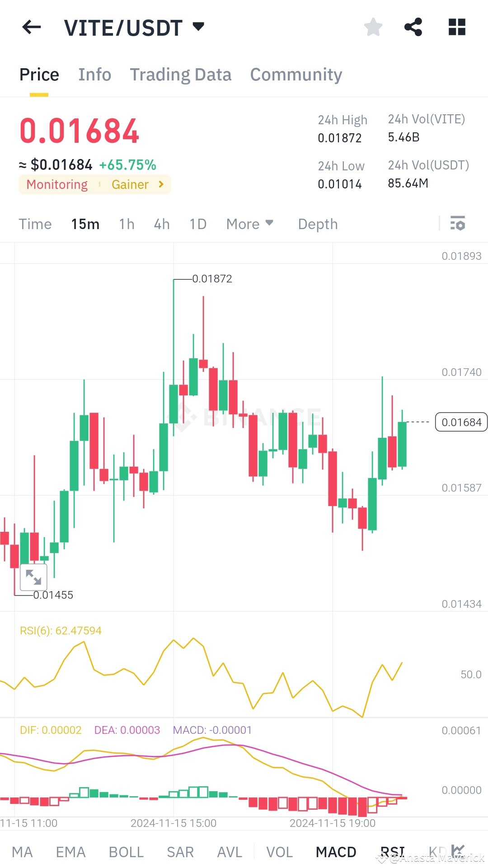Select the 1h timeframe
The width and height of the screenshot is (488, 868).
click(127, 224)
